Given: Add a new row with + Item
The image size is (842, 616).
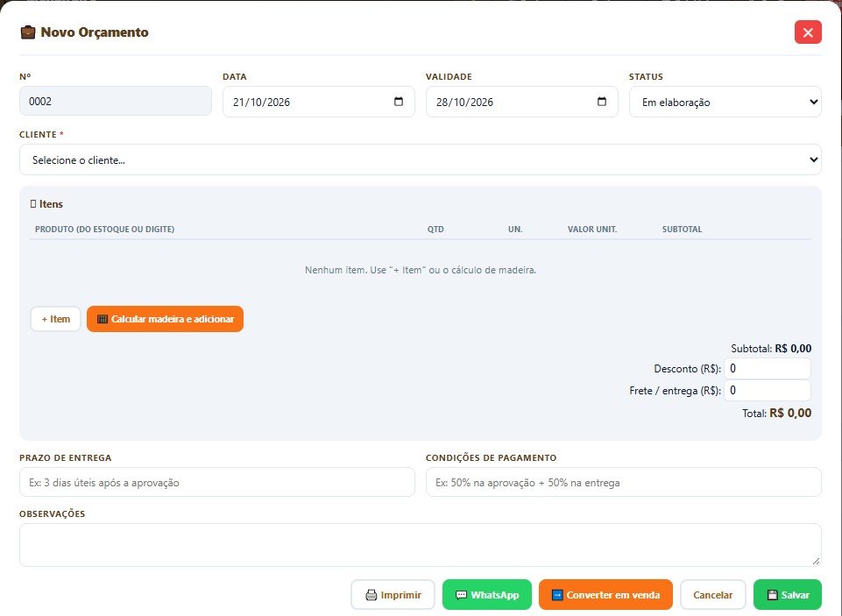Looking at the screenshot, I should 55,319.
